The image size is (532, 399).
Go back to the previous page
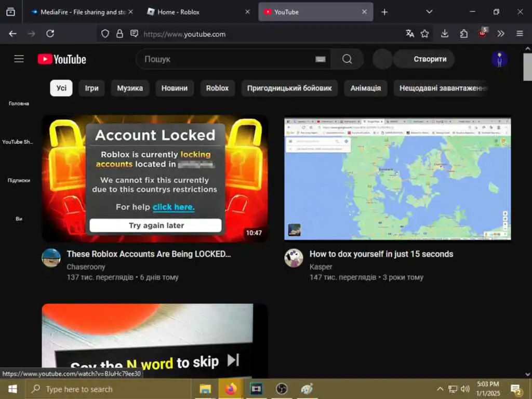[x=12, y=34]
